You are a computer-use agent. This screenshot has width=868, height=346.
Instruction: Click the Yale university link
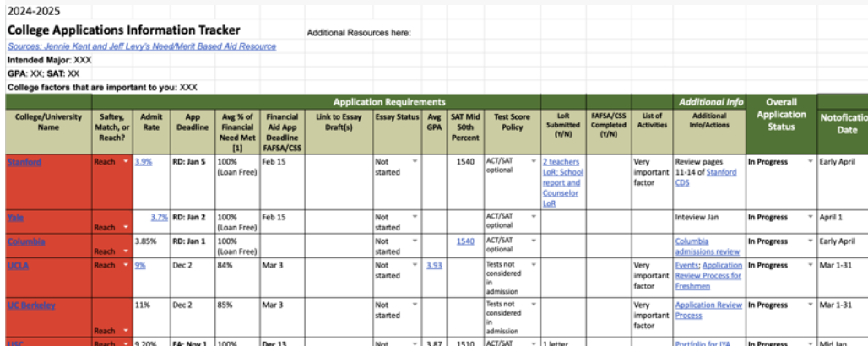point(15,217)
